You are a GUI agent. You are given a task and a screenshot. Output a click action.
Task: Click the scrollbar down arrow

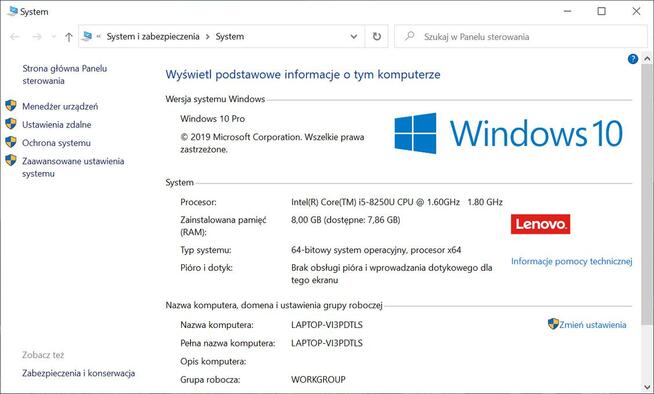click(647, 387)
